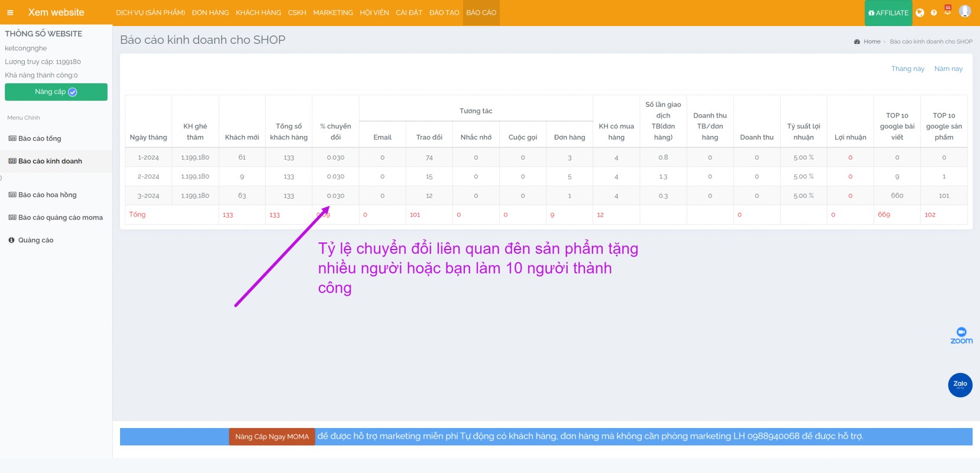Open the KHÁCH HÀNG menu

click(x=258, y=12)
